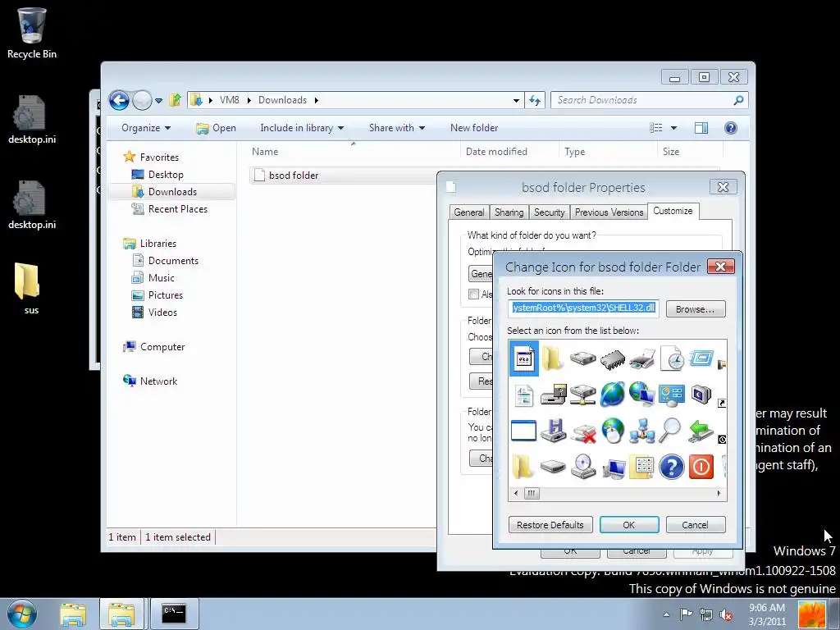Image resolution: width=840 pixels, height=630 pixels.
Task: Choose the printer icon from the list
Action: point(641,358)
